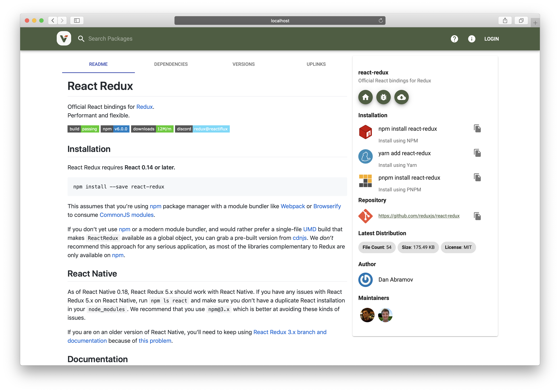Screen dimensions: 560x392
Task: Copy the npm install command
Action: point(477,128)
